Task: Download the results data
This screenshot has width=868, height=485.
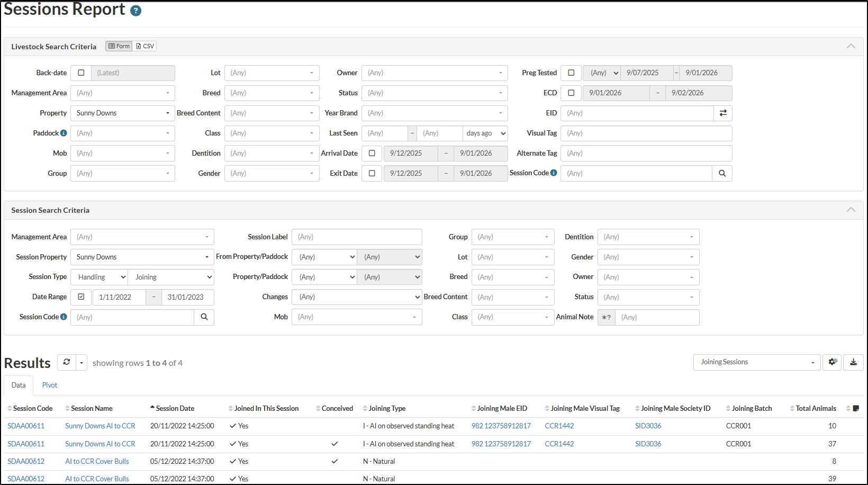Action: (x=853, y=362)
